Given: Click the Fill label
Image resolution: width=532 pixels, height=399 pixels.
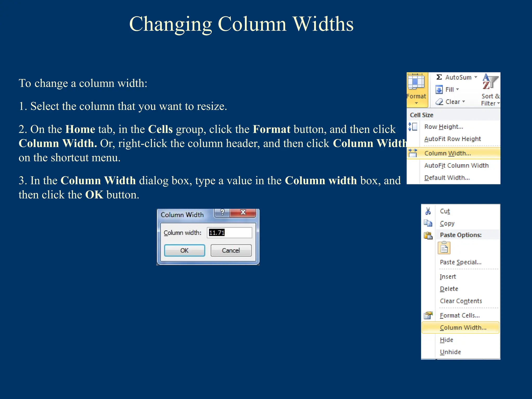Looking at the screenshot, I should [449, 89].
